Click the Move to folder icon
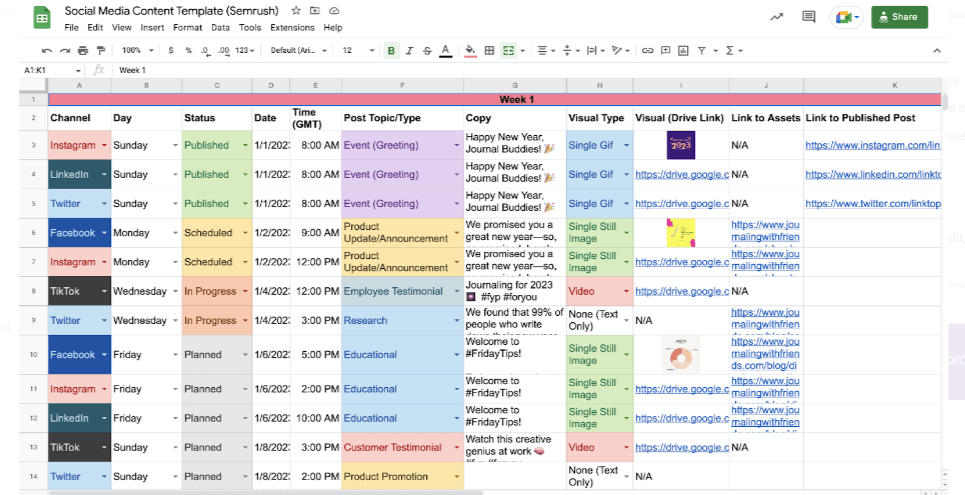965x495 pixels. pyautogui.click(x=314, y=10)
